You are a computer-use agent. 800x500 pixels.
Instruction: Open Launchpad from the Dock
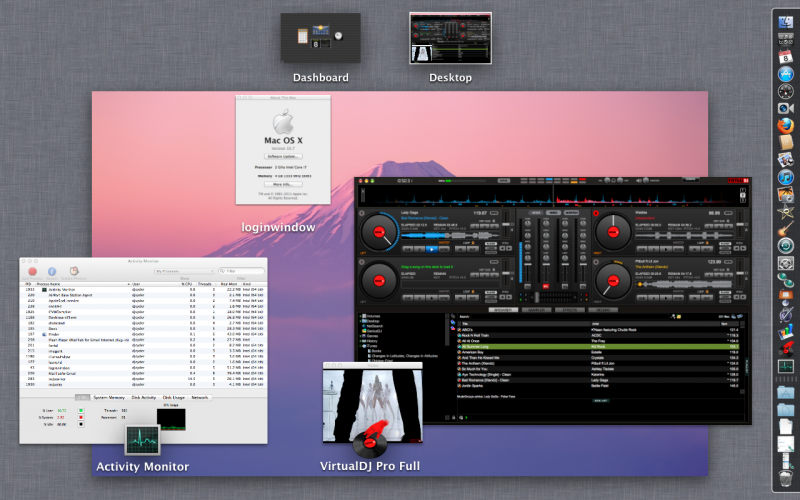pos(786,39)
